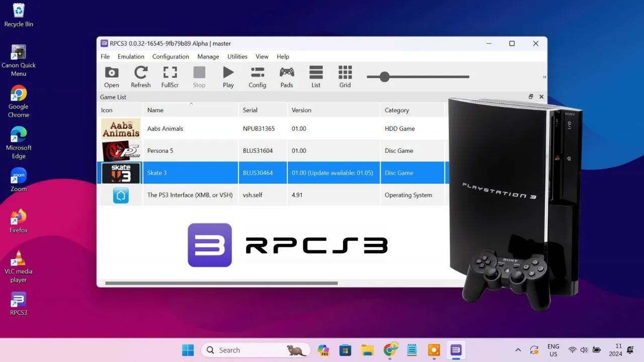Click the Aabs Animals name cell
Screen dimensions: 644x362
(191, 129)
